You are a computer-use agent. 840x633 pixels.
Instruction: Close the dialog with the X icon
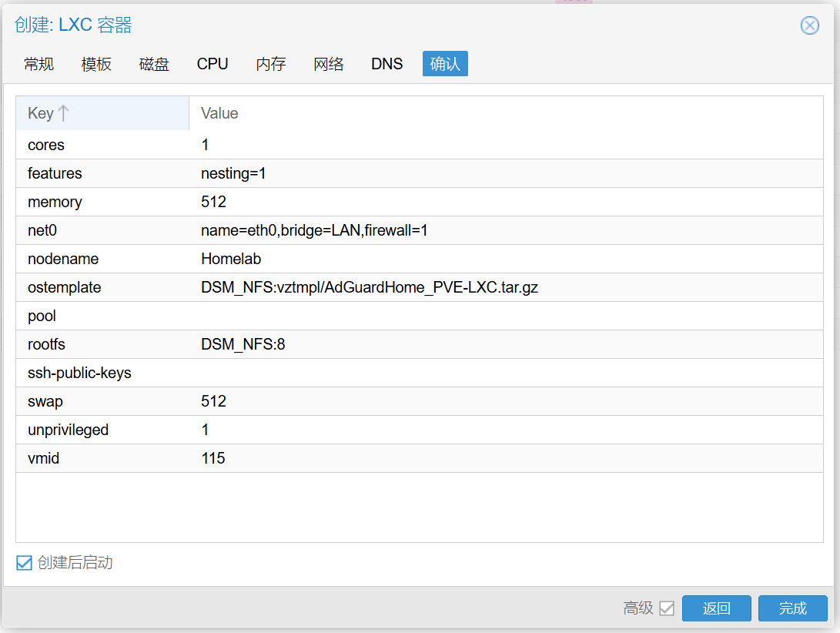[x=809, y=25]
